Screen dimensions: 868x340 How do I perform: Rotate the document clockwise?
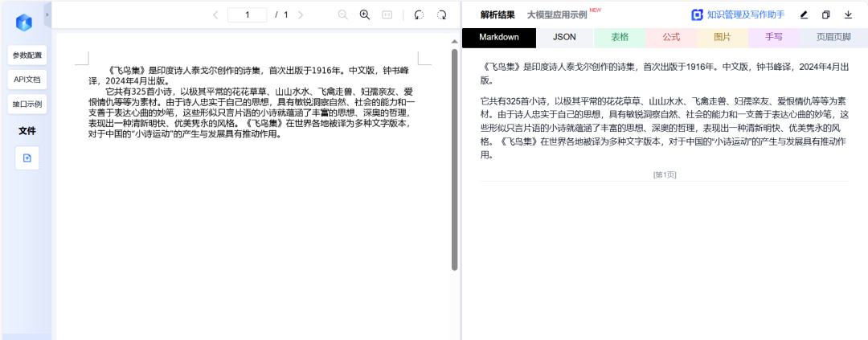[x=442, y=15]
